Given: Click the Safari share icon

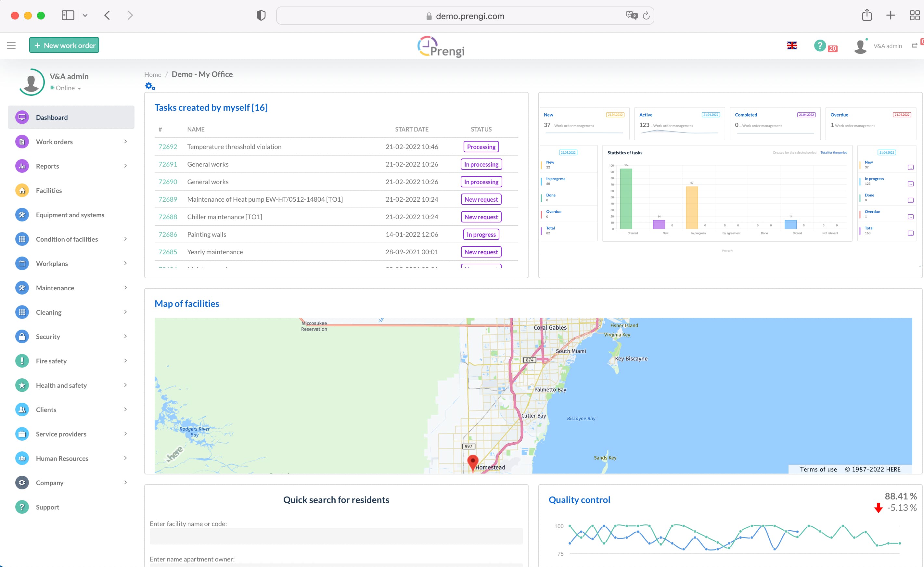Looking at the screenshot, I should pyautogui.click(x=866, y=15).
